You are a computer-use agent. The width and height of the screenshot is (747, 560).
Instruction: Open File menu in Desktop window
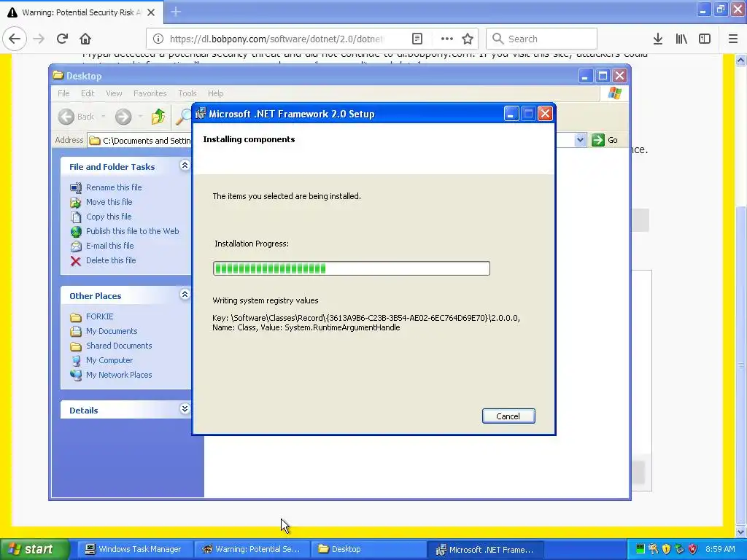click(63, 93)
